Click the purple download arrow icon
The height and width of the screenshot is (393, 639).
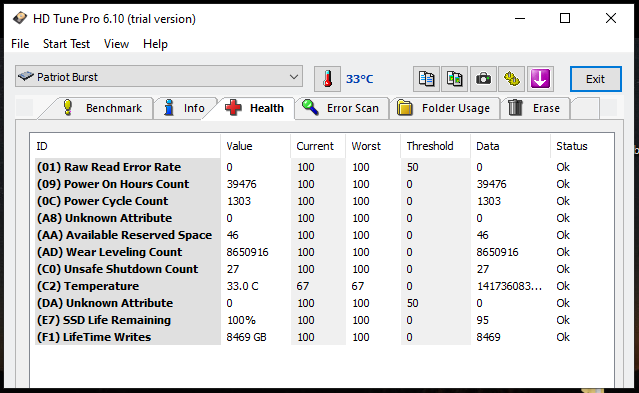[x=540, y=79]
